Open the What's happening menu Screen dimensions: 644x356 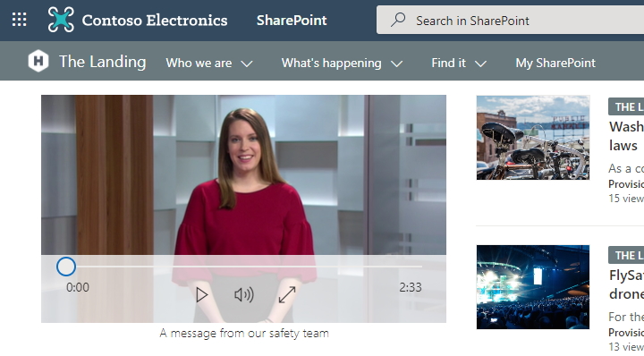[332, 63]
